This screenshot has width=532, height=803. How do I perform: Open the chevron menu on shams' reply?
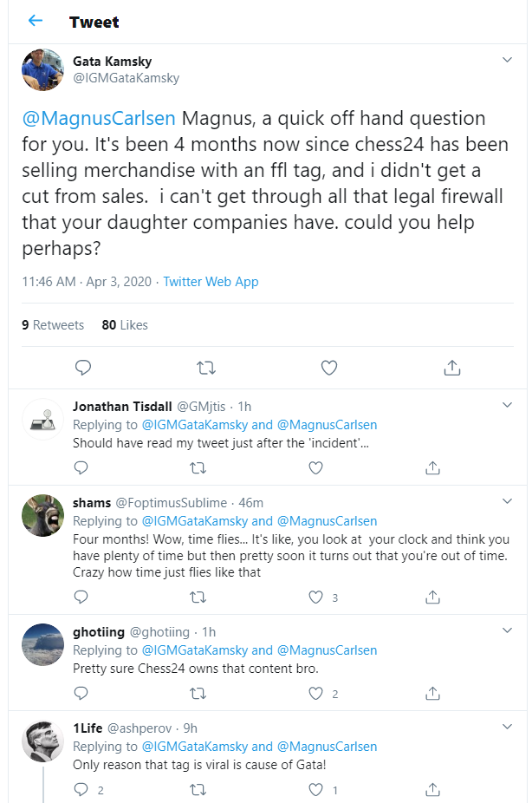(x=508, y=501)
